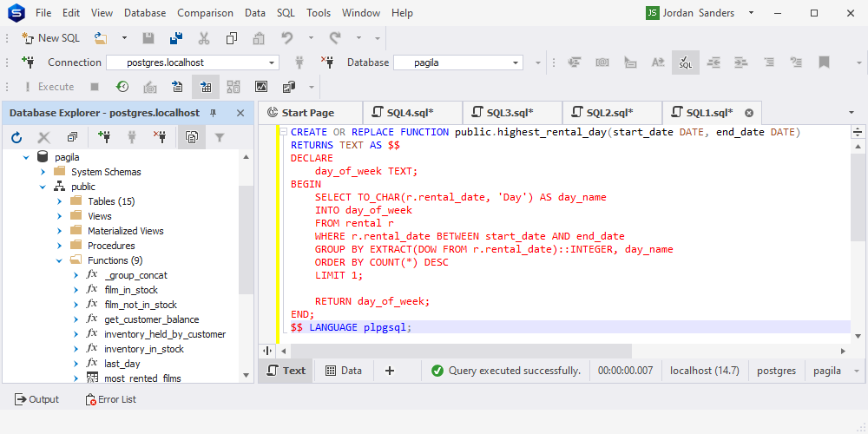Viewport: 868px width, 434px height.
Task: Click the export results to text icon
Action: 177,86
